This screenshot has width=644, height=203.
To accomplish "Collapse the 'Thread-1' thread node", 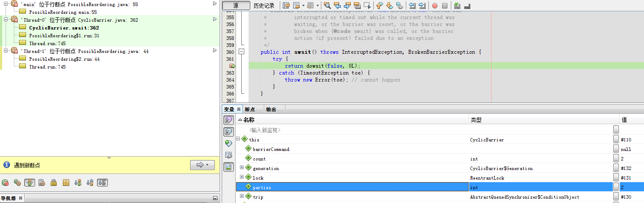I will click(x=6, y=50).
